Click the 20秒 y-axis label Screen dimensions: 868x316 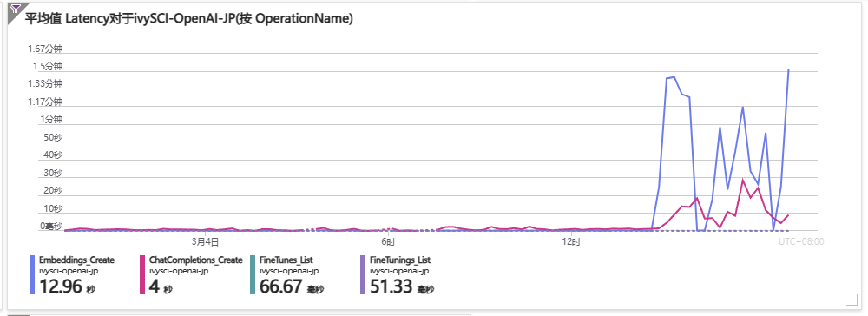[54, 191]
